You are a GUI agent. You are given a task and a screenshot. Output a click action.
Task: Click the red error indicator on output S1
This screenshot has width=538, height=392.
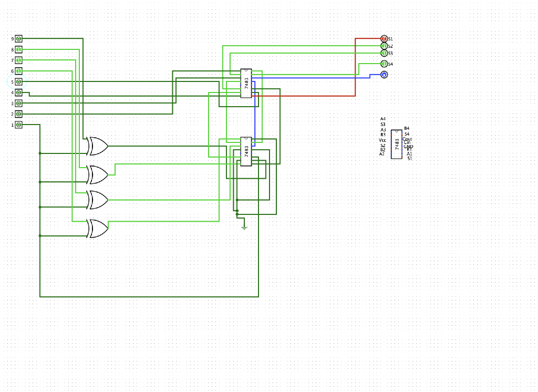pyautogui.click(x=383, y=38)
